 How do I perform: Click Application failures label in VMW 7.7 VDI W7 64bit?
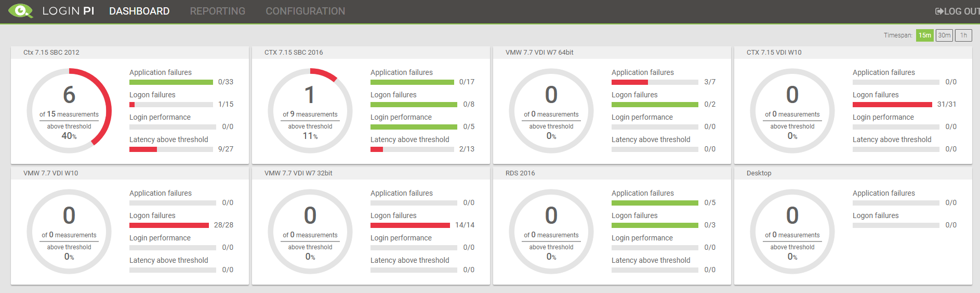[x=643, y=72]
